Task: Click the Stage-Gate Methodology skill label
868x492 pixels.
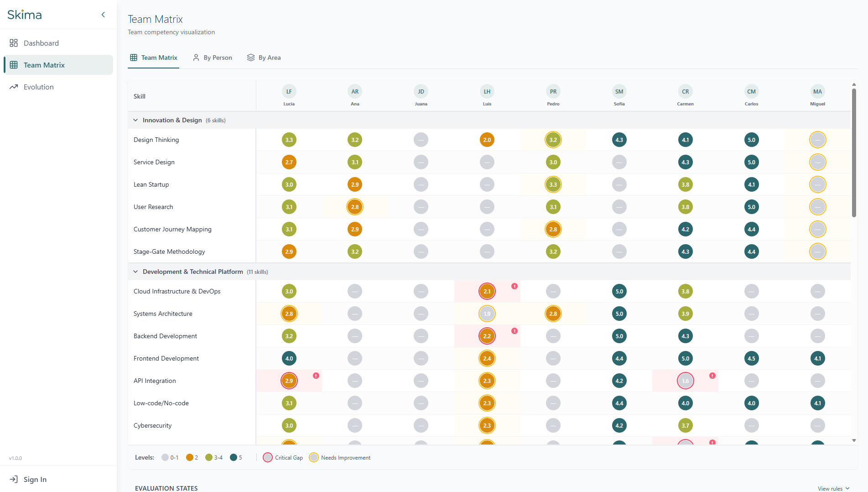Action: 169,251
